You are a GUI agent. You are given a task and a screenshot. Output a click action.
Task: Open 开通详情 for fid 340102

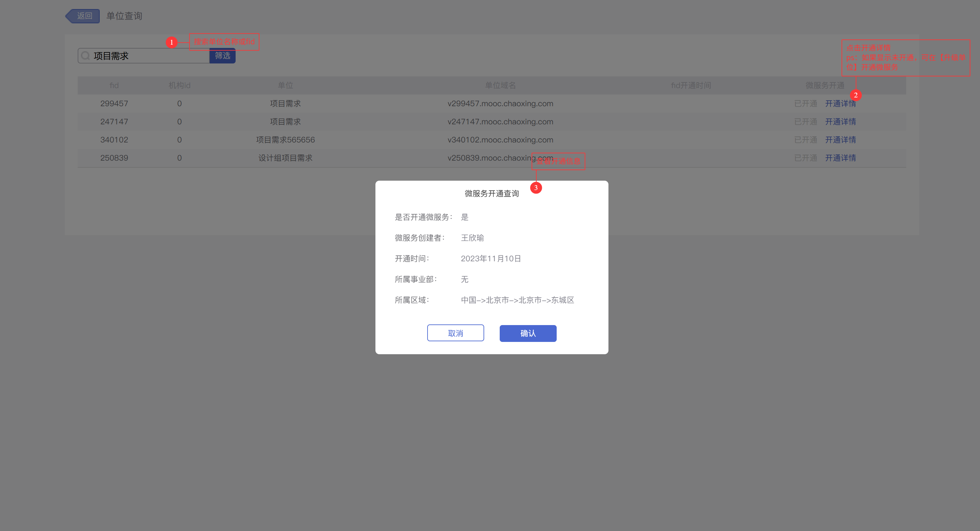pyautogui.click(x=840, y=140)
